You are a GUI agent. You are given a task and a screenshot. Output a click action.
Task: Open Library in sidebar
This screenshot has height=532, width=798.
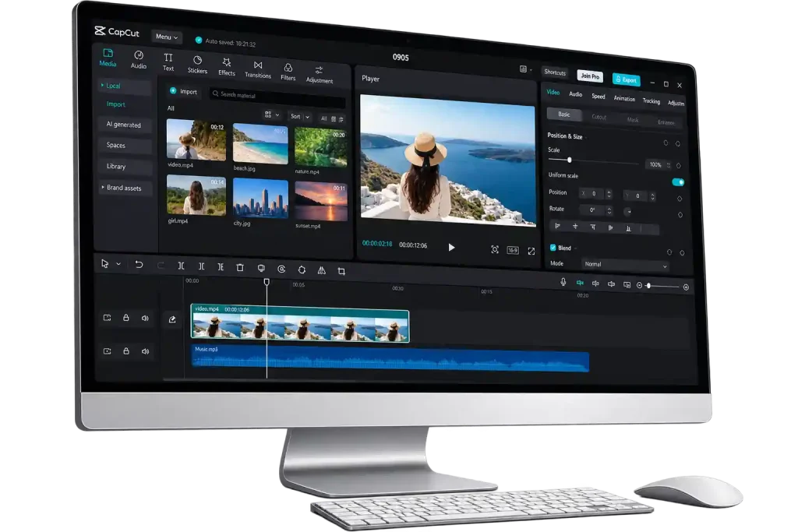point(124,167)
